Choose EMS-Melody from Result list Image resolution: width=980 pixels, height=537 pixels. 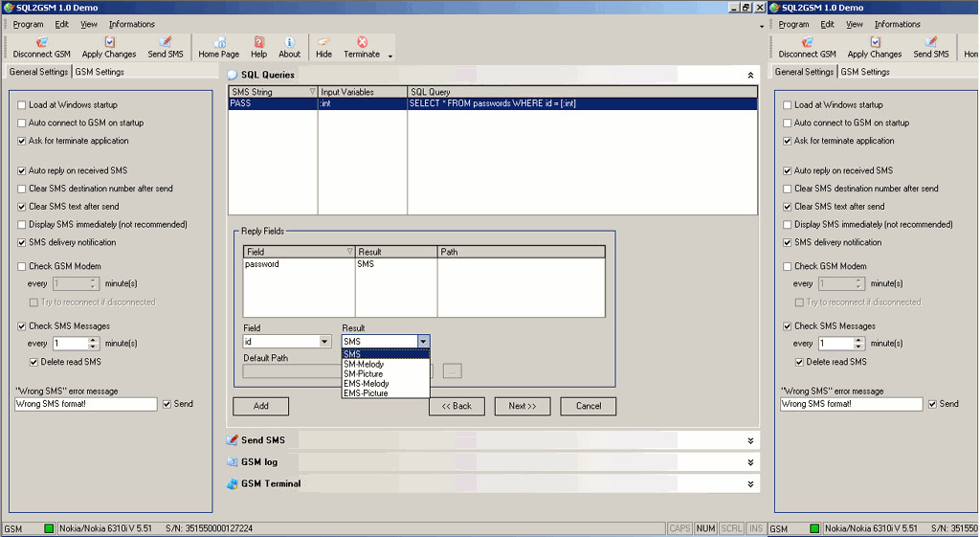pos(386,383)
